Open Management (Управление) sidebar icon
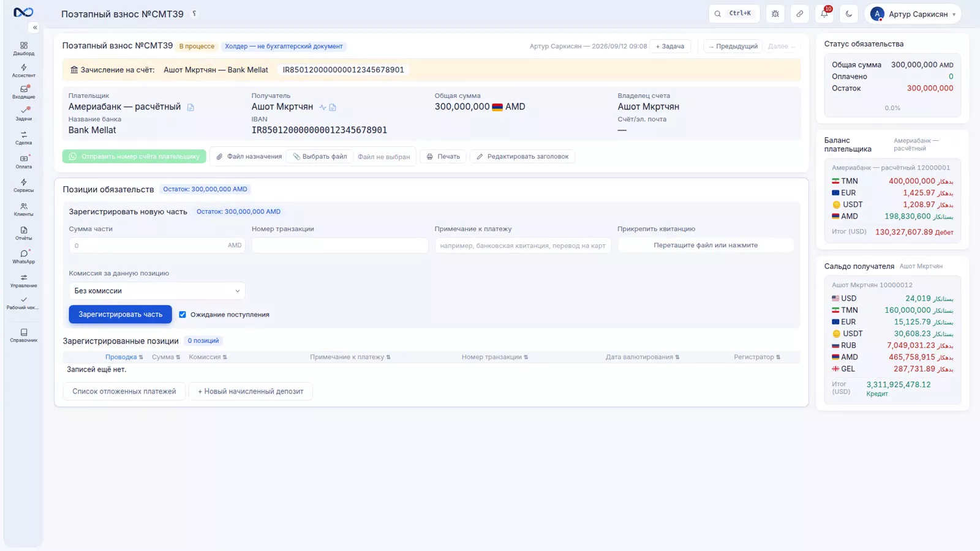980x551 pixels. point(23,280)
